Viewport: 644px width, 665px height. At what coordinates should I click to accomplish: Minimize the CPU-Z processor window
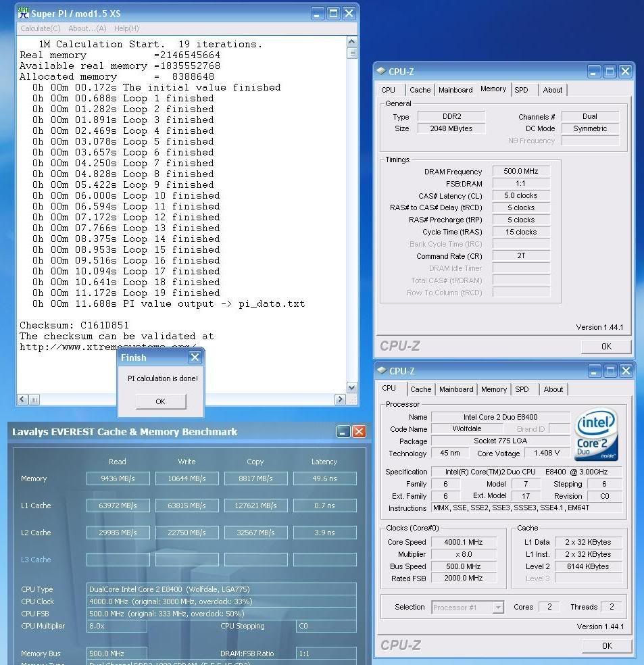pos(595,370)
